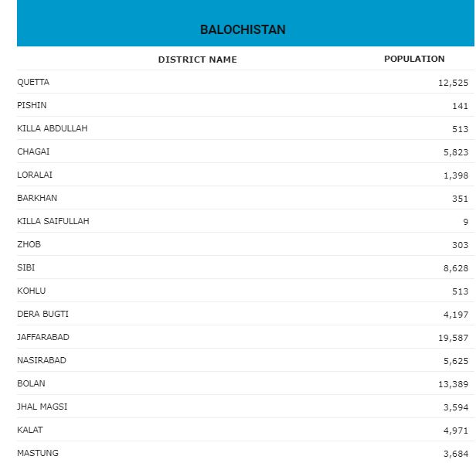Screen dimensions: 476x463
Task: Click the MASTUNG district name
Action: coord(37,453)
